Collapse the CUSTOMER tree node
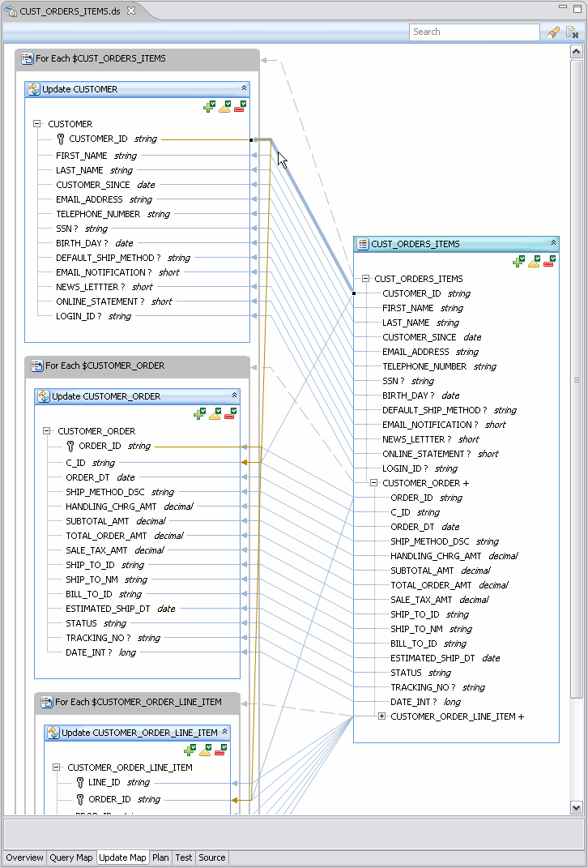588x868 pixels. 37,124
